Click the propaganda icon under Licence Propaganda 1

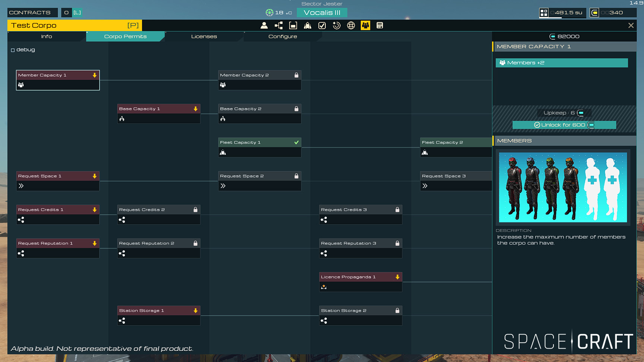[x=324, y=287]
